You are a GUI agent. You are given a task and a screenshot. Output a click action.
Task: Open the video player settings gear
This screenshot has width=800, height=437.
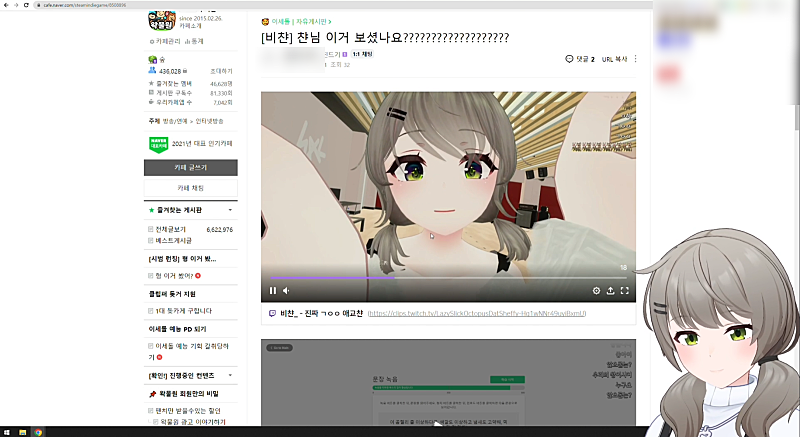pyautogui.click(x=596, y=291)
